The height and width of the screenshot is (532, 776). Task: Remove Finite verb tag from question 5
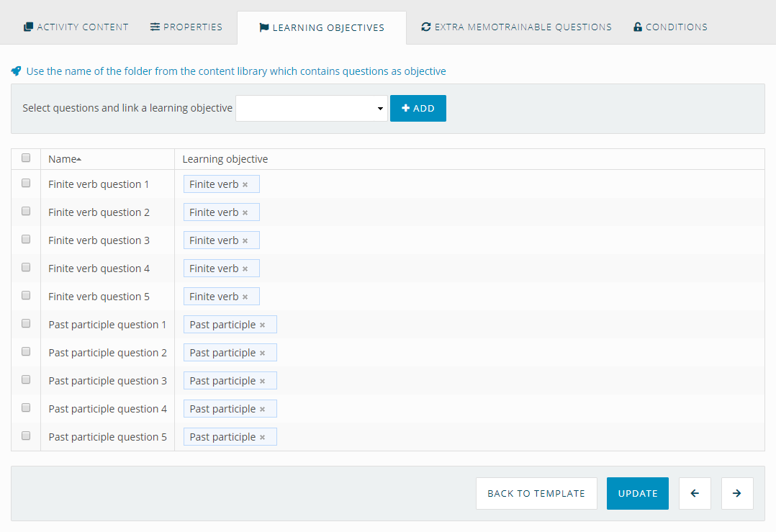[x=245, y=297]
